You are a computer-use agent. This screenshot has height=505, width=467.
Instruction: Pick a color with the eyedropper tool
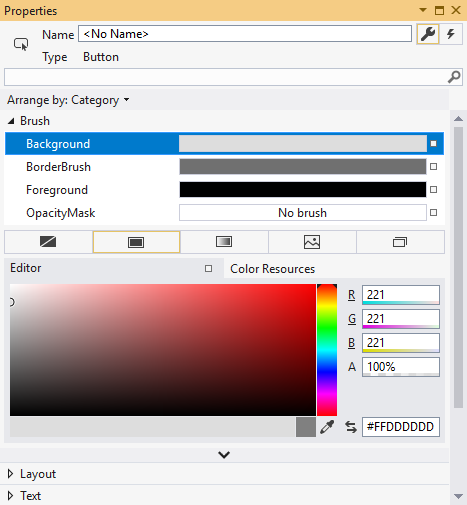click(x=327, y=427)
